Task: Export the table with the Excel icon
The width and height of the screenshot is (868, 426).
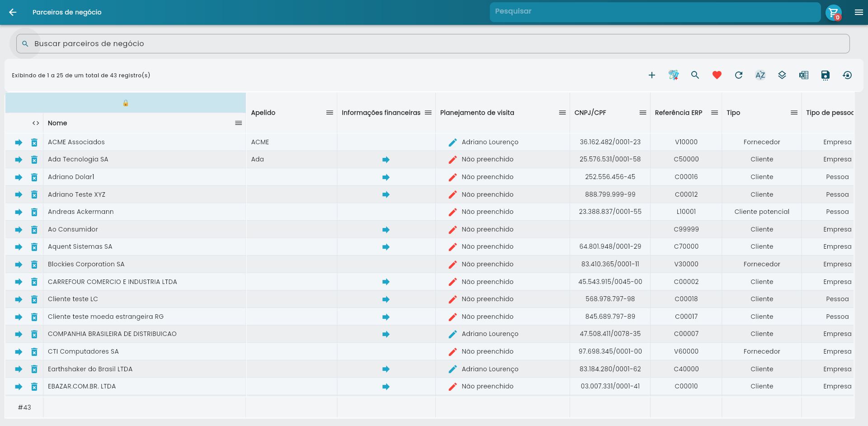Action: coord(803,76)
